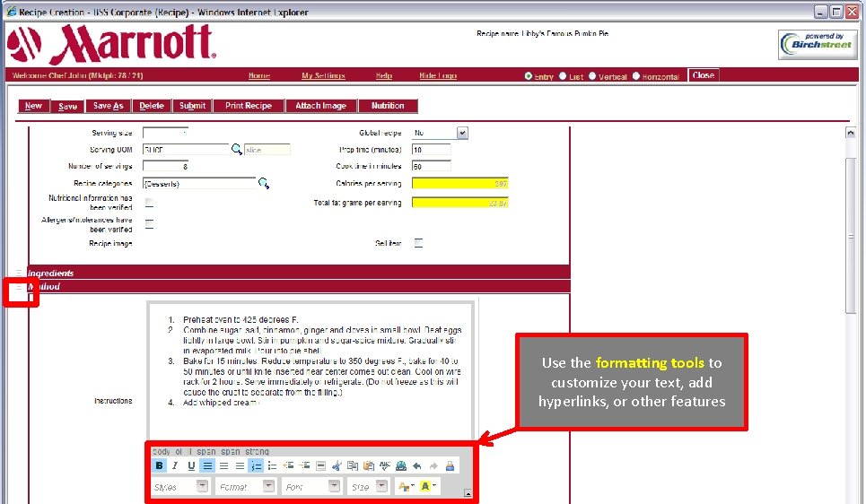The width and height of the screenshot is (866, 504).
Task: Open Recipe categories lookup magnifier
Action: click(x=264, y=183)
